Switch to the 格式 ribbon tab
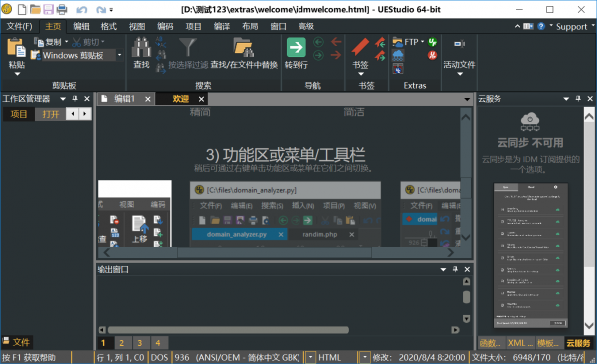Screen dimensions: 597x364 pyautogui.click(x=109, y=26)
